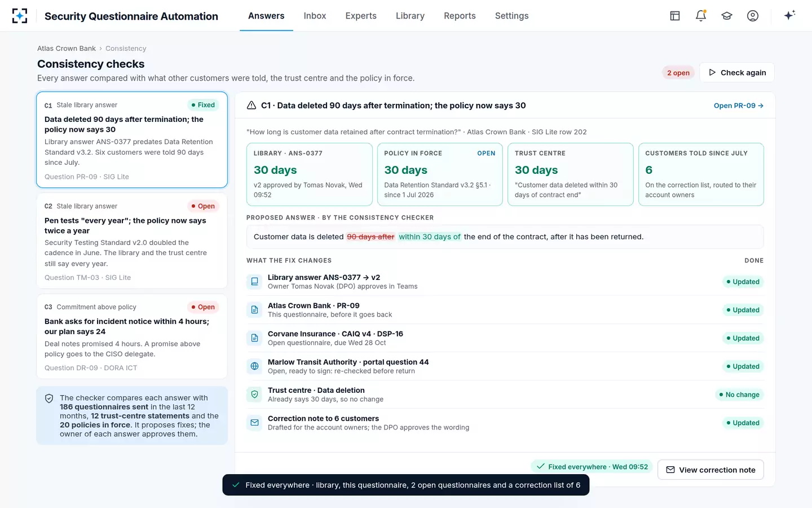Click Updated badge on Corvane Insurance row

(x=743, y=338)
